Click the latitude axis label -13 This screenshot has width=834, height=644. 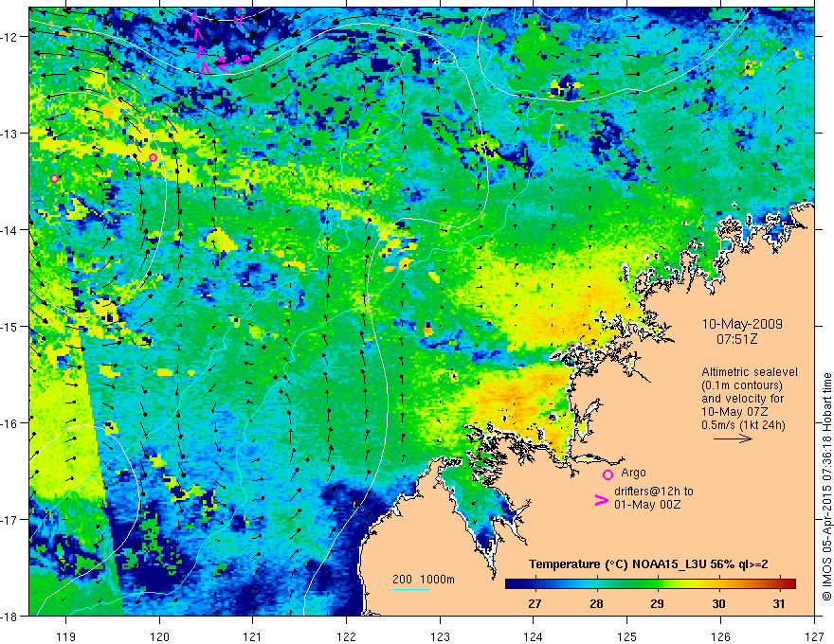click(x=11, y=134)
